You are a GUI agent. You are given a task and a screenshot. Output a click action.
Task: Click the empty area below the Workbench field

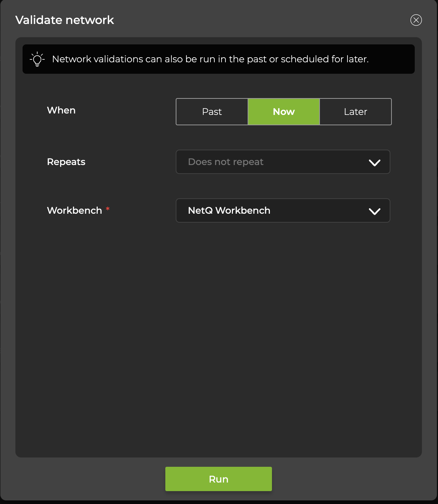[218, 322]
